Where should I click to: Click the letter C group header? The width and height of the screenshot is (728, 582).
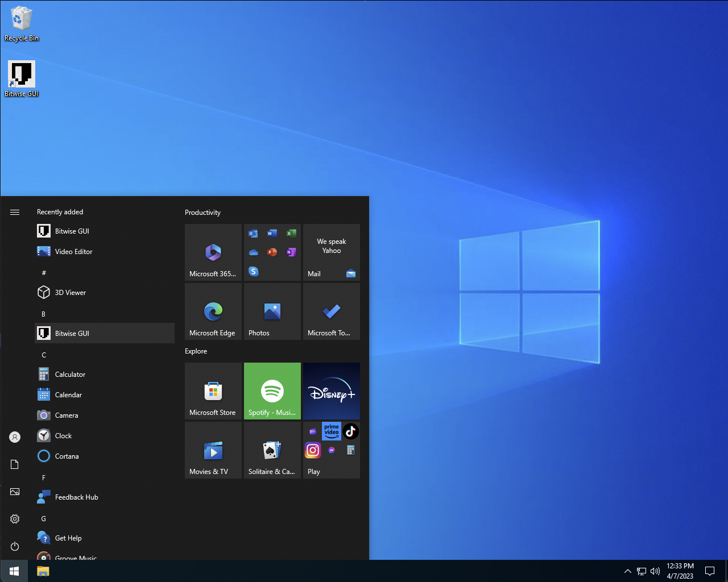(44, 355)
